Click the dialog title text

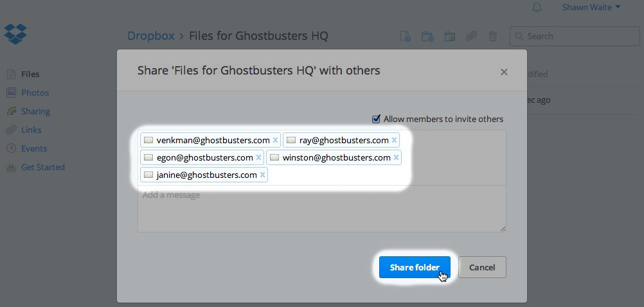[259, 71]
